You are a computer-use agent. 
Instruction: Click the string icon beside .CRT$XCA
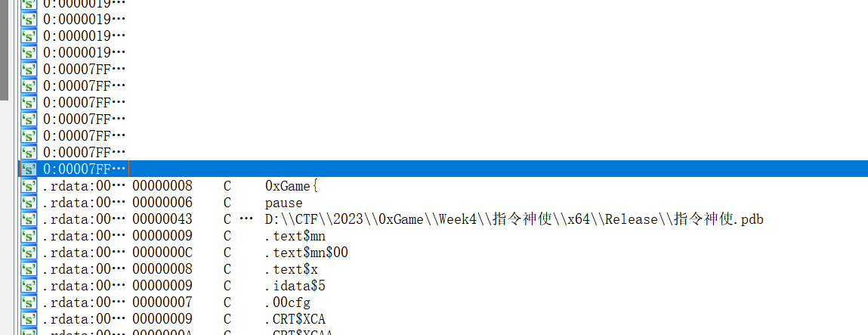[29, 319]
